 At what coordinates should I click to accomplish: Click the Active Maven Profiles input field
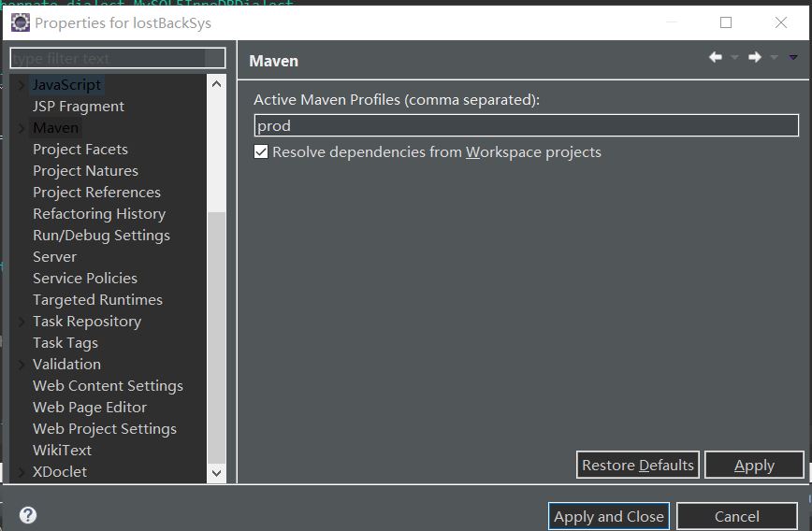click(x=526, y=125)
